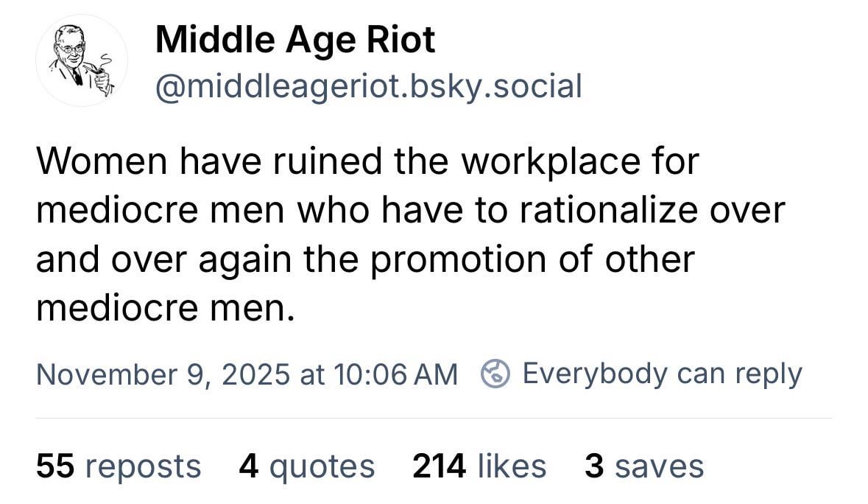The image size is (868, 504).
Task: Click the Middle Age Riot display name
Action: tap(295, 39)
